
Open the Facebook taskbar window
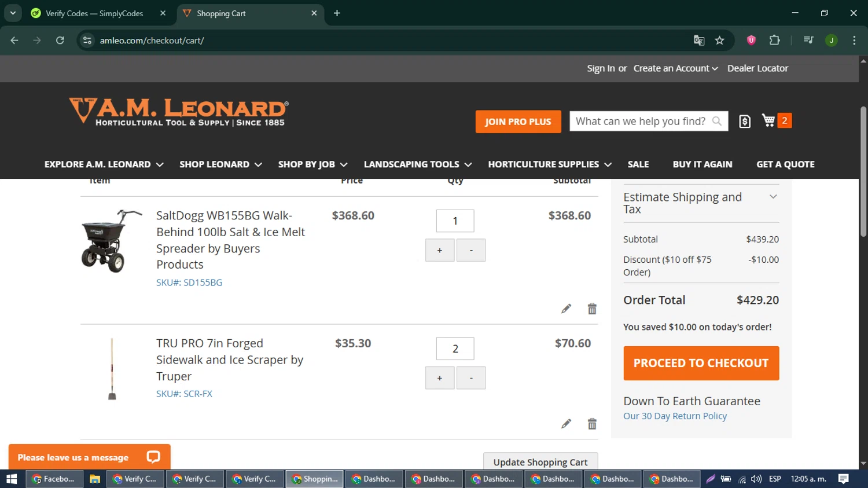coord(55,479)
